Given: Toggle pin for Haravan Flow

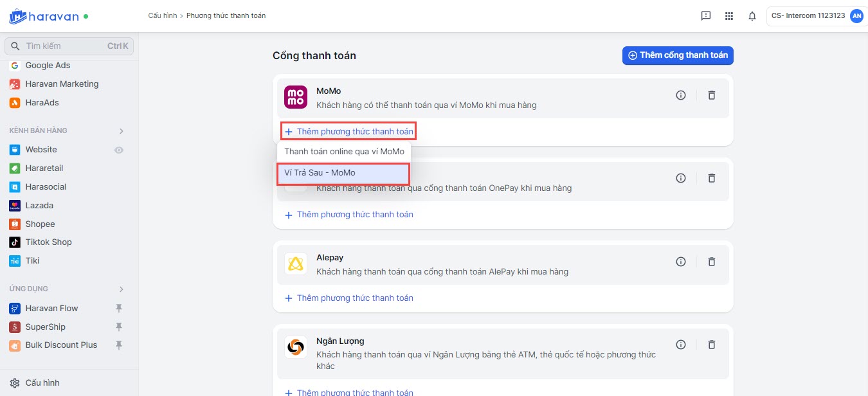Looking at the screenshot, I should click(x=119, y=309).
